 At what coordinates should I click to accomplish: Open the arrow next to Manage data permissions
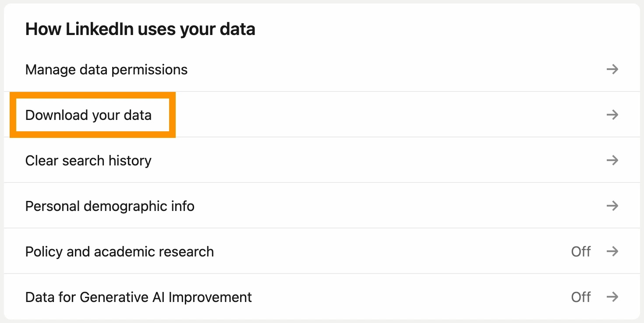point(613,69)
